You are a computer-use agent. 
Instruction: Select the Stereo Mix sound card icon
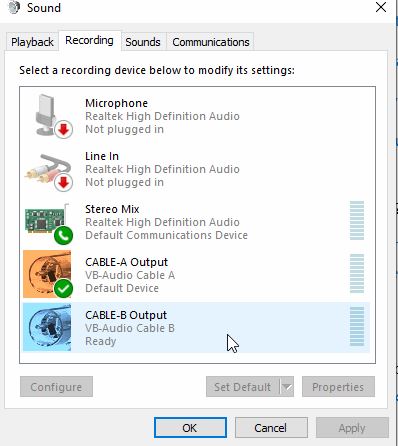(48, 223)
